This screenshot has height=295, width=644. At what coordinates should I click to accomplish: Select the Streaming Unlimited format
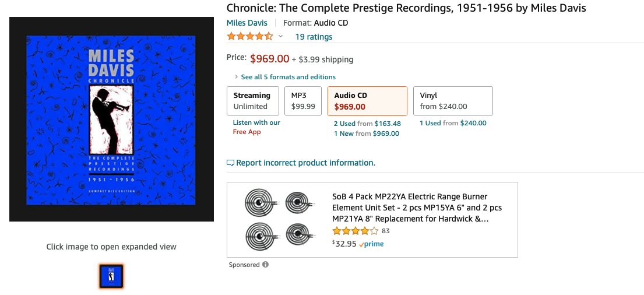point(252,101)
